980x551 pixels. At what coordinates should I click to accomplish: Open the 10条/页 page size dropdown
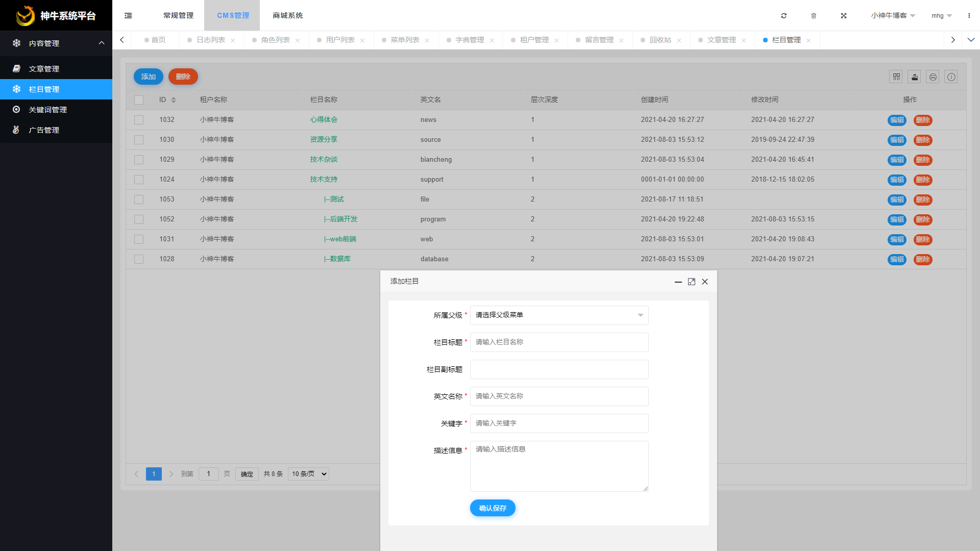(x=308, y=474)
